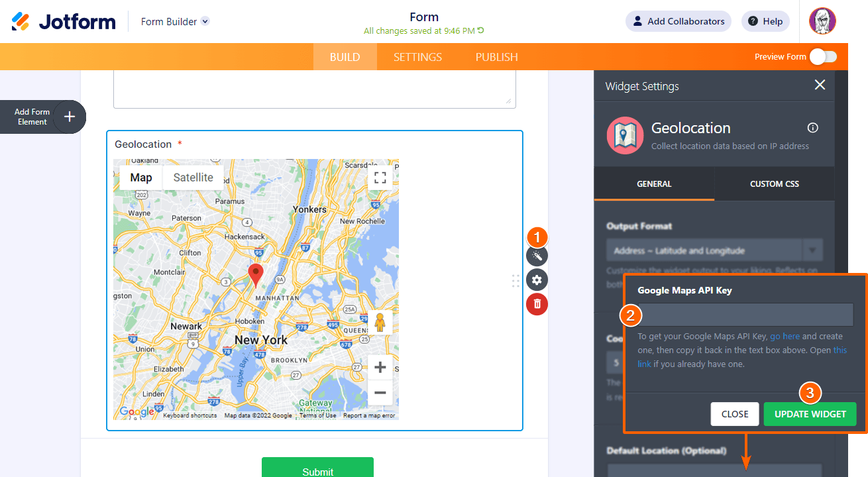Toggle fullscreen view of the map
This screenshot has width=868, height=477.
pos(380,178)
